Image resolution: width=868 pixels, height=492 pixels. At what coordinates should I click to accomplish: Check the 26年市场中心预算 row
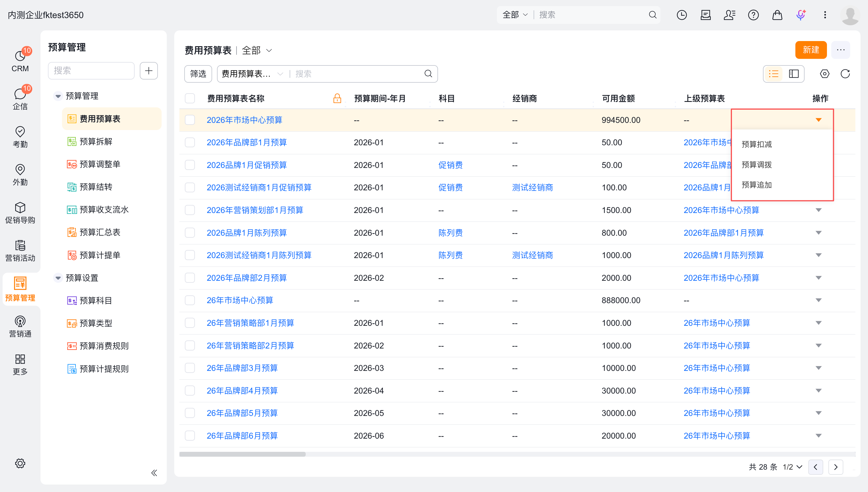point(190,301)
